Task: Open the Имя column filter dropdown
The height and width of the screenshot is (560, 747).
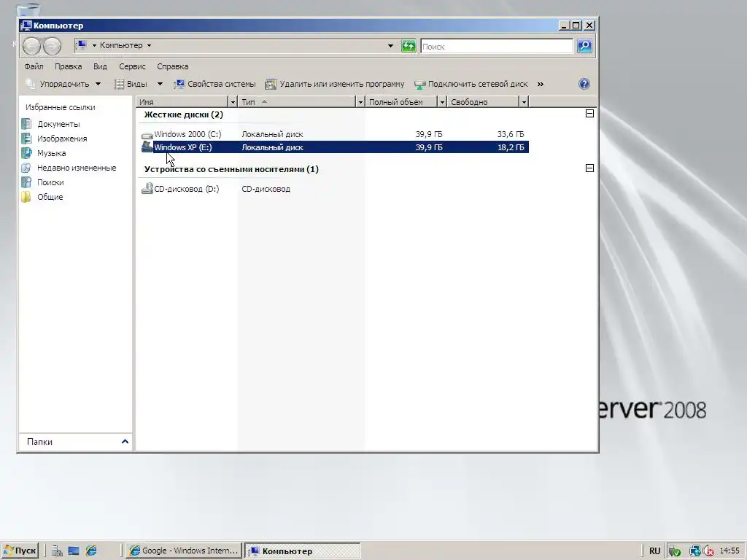Action: pyautogui.click(x=233, y=102)
